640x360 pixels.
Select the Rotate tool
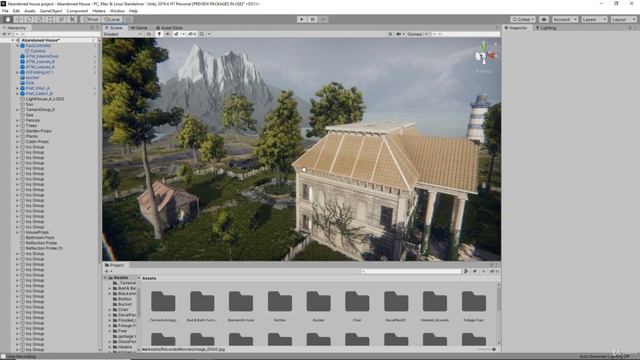(29, 19)
